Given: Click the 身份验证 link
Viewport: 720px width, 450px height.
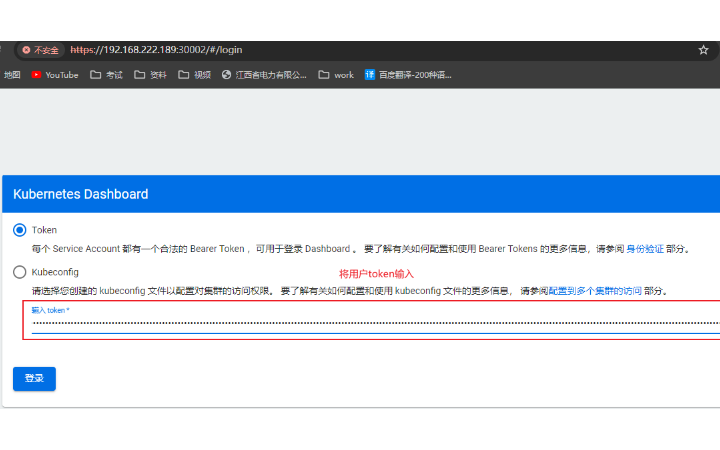Looking at the screenshot, I should click(x=645, y=249).
